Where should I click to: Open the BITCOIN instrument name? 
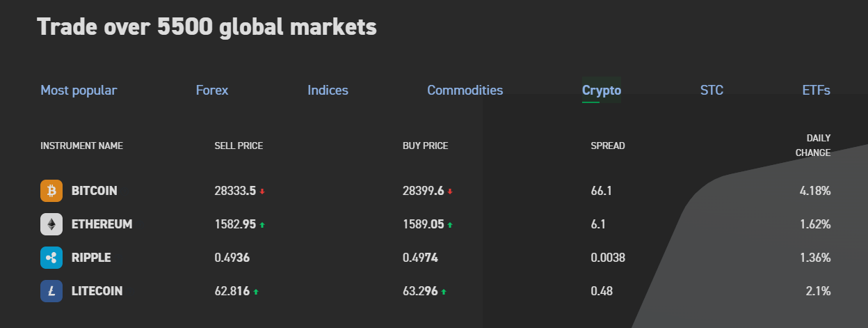click(x=94, y=191)
